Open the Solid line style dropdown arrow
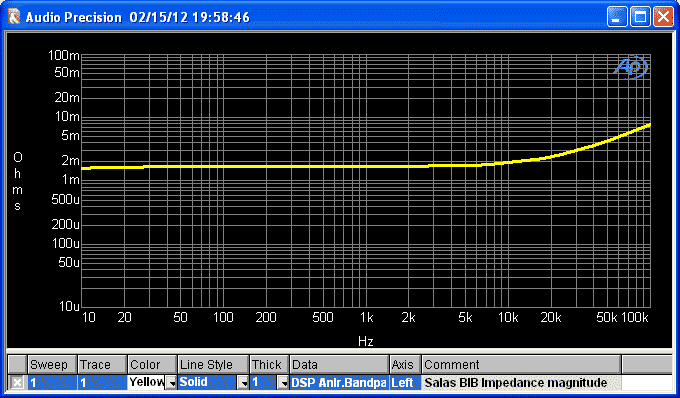This screenshot has height=398, width=680. pos(244,383)
